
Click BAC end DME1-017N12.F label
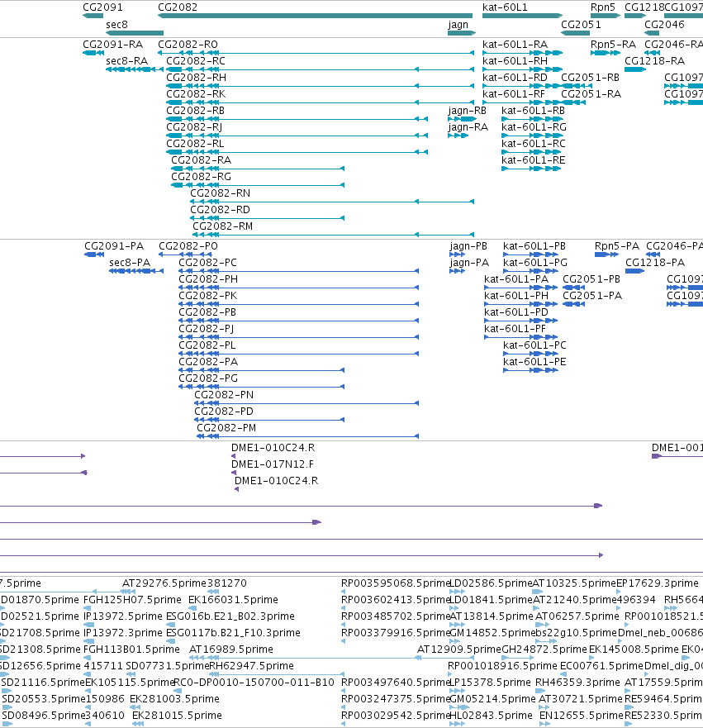(x=273, y=464)
